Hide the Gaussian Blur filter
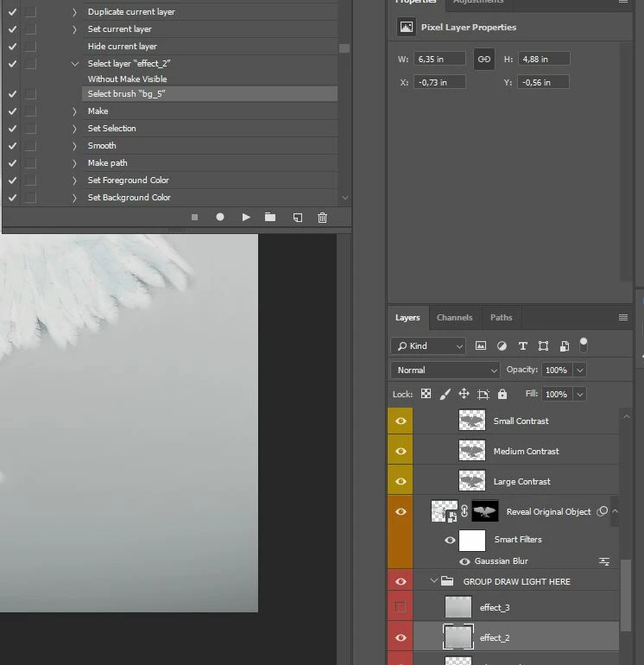The height and width of the screenshot is (665, 644). point(464,561)
